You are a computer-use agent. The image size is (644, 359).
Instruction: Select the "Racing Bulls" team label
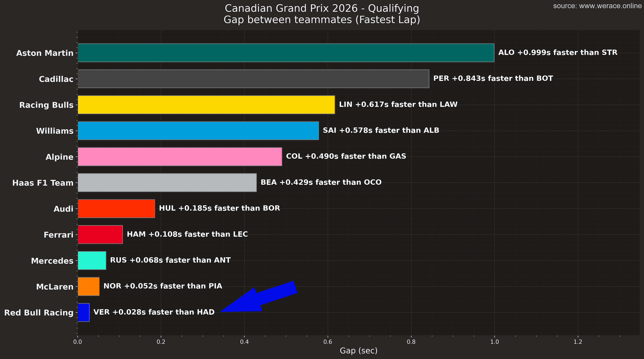[46, 105]
